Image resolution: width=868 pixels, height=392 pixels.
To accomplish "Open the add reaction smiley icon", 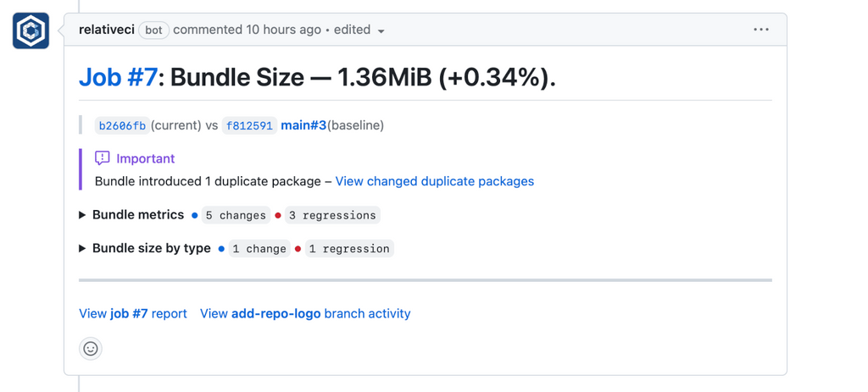I will point(91,349).
